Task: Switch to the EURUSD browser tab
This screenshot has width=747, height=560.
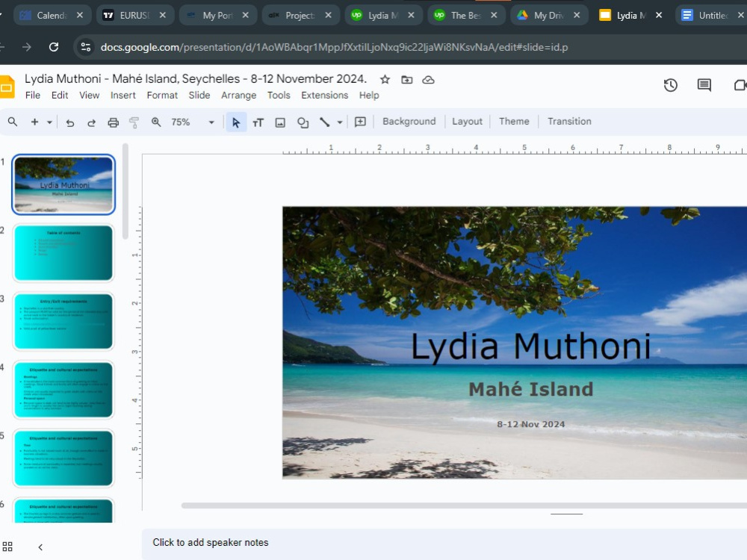Action: [134, 15]
